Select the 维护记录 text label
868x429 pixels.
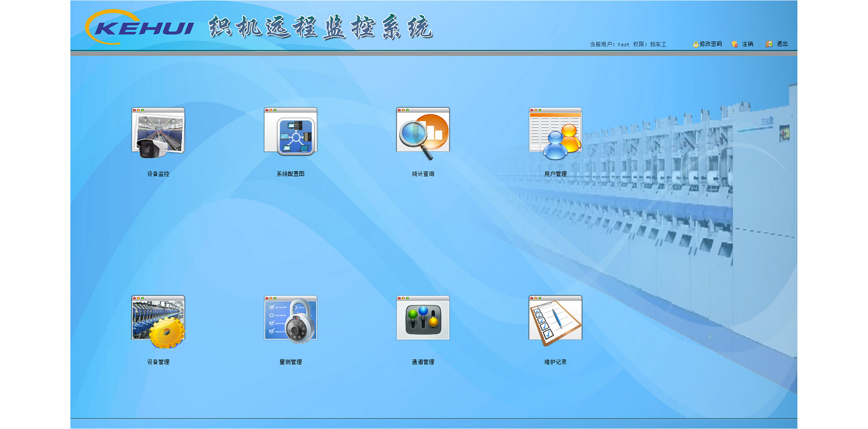tap(555, 362)
